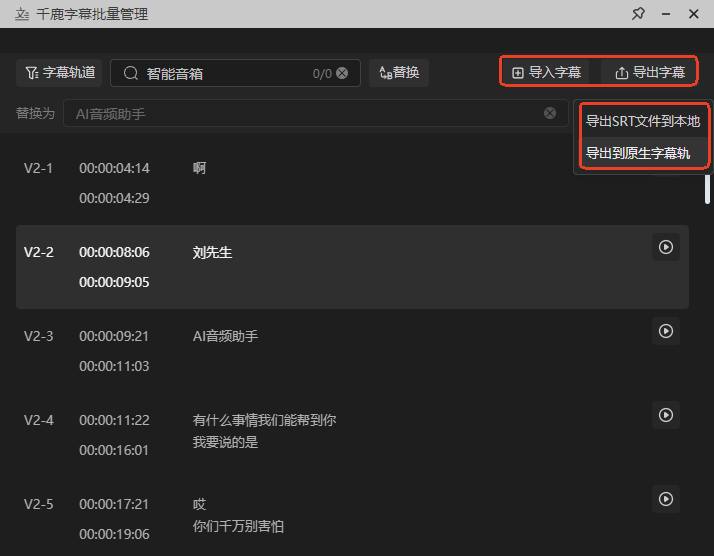Click the 导入字幕 import subtitles button
The width and height of the screenshot is (714, 556).
coord(546,73)
